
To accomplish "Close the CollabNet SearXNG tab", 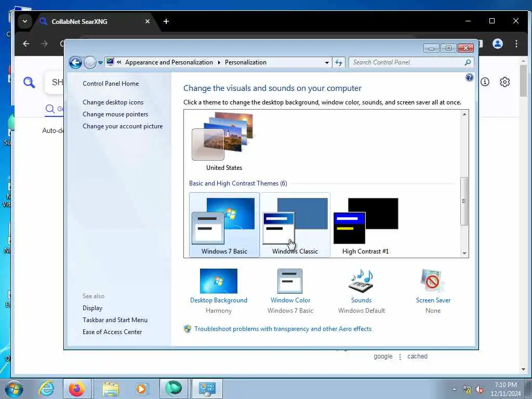I will [x=147, y=21].
